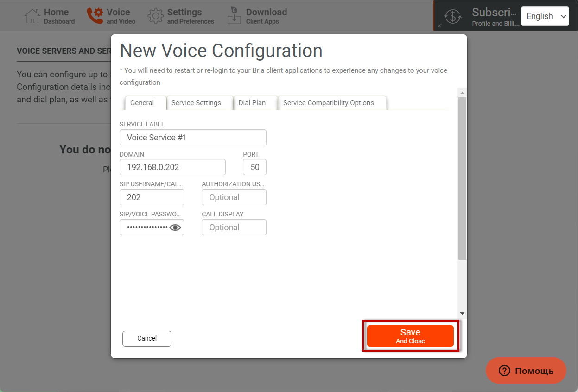This screenshot has width=578, height=392.
Task: Select the Service Compatibility Options tab
Action: coord(328,103)
